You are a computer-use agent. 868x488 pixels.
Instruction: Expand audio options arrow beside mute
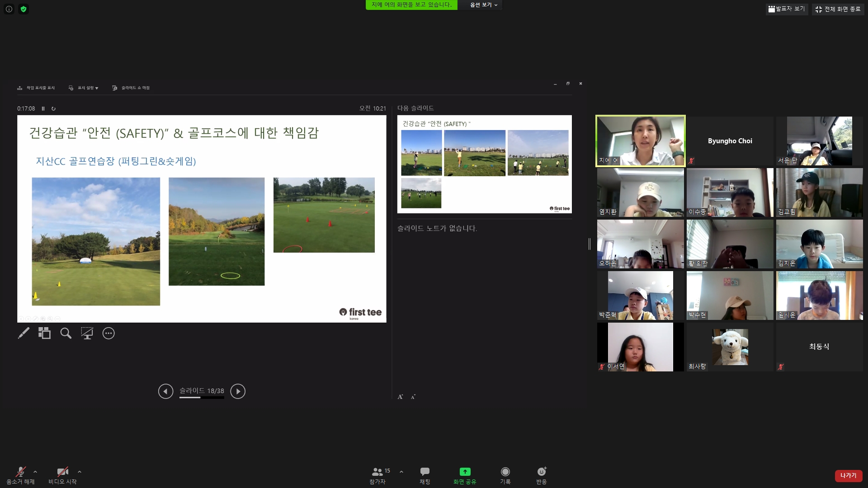(35, 472)
